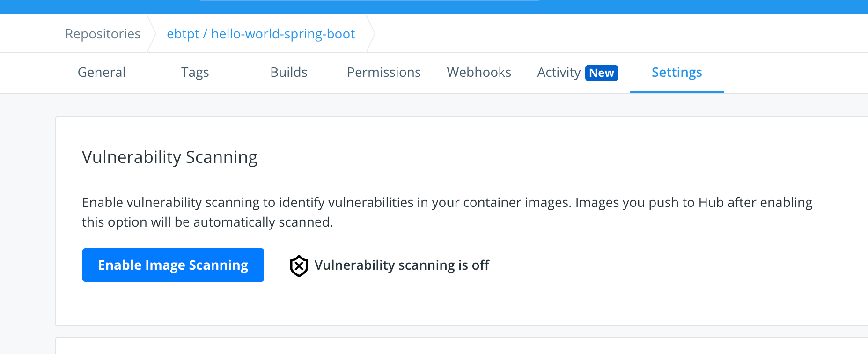Click the crossed shield vulnerability status icon

(x=299, y=265)
